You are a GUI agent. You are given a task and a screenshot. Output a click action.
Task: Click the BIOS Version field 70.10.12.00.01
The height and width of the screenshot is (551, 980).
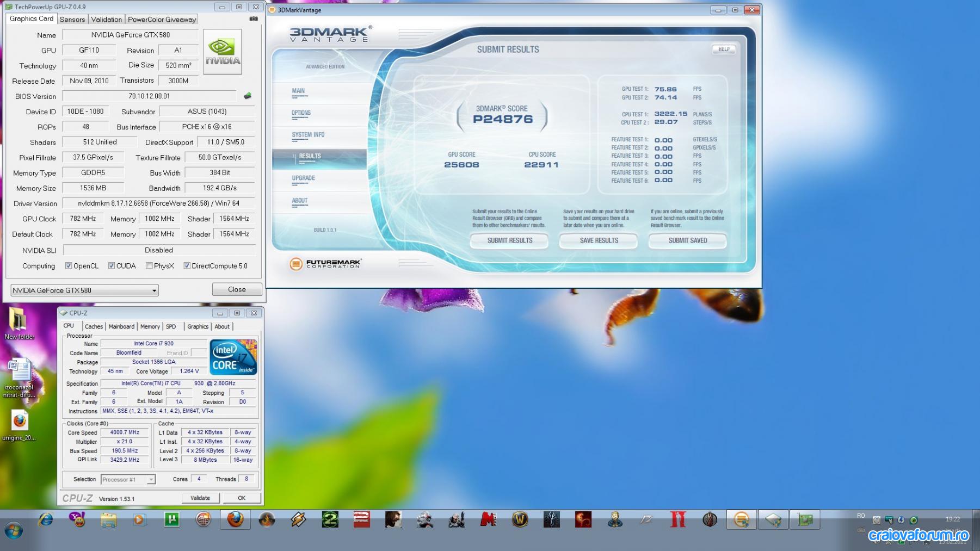tap(150, 96)
